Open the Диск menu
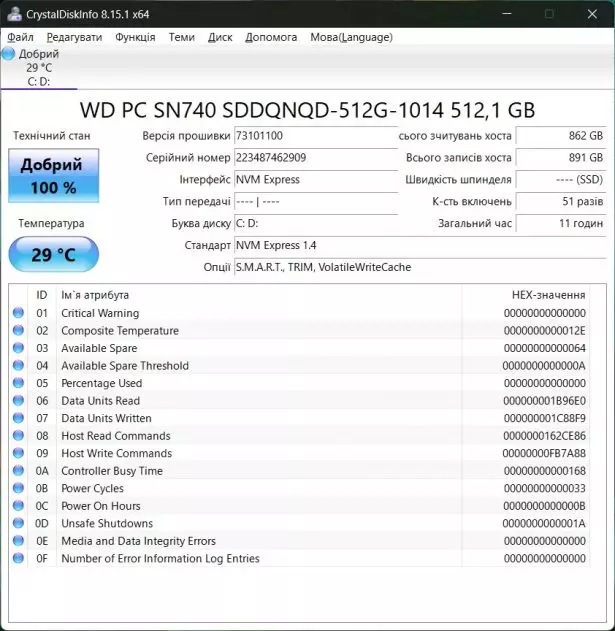The width and height of the screenshot is (615, 631). [x=220, y=37]
